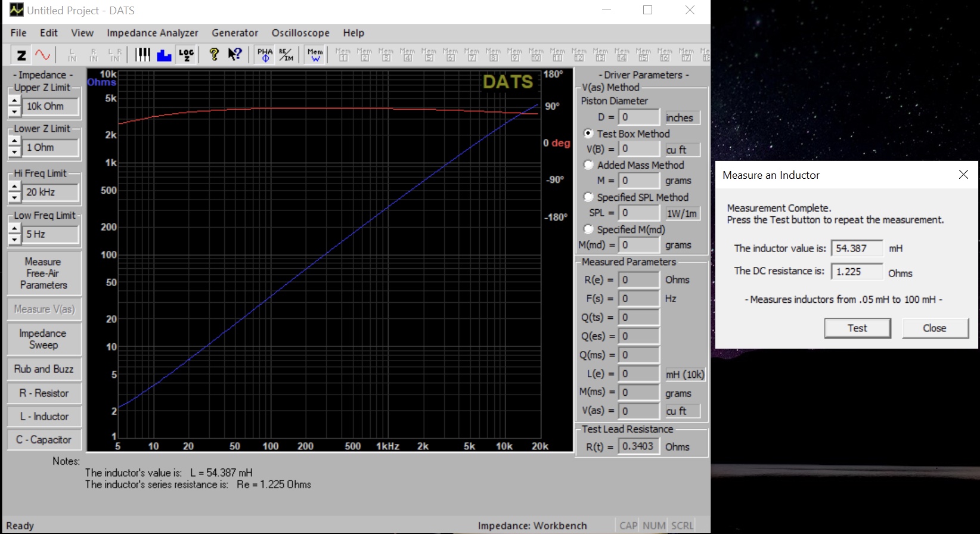Click the L - Inductor measurement button
This screenshot has height=534, width=980.
point(44,416)
